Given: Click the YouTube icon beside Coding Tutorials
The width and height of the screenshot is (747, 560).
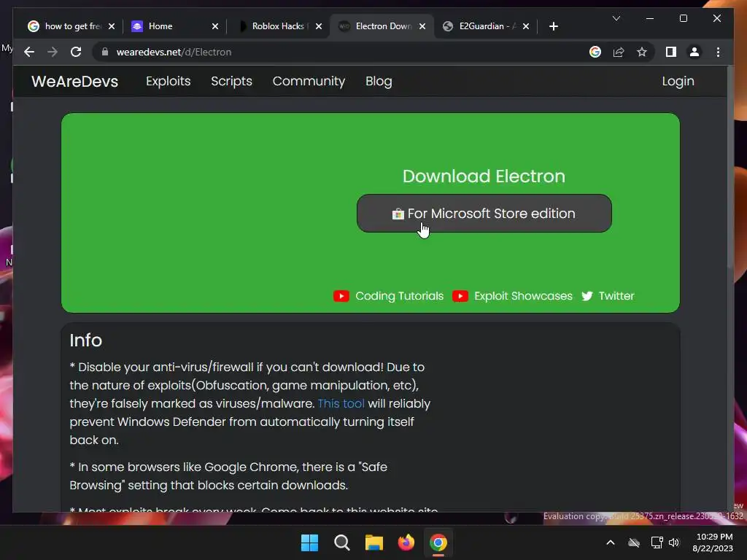Looking at the screenshot, I should pos(341,296).
